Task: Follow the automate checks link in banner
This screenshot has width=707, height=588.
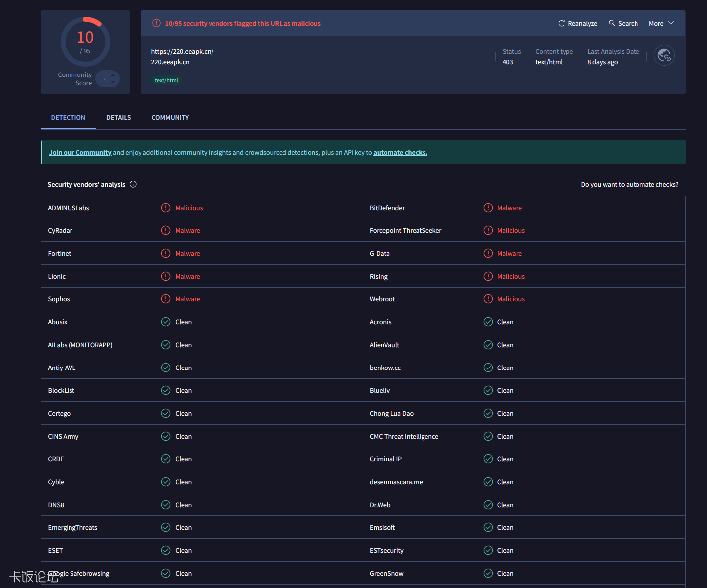Action: 400,152
